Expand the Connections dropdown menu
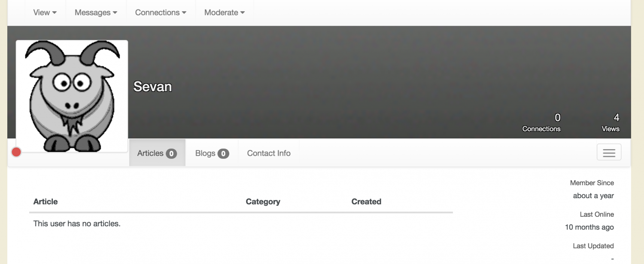This screenshot has height=264, width=644. tap(161, 12)
